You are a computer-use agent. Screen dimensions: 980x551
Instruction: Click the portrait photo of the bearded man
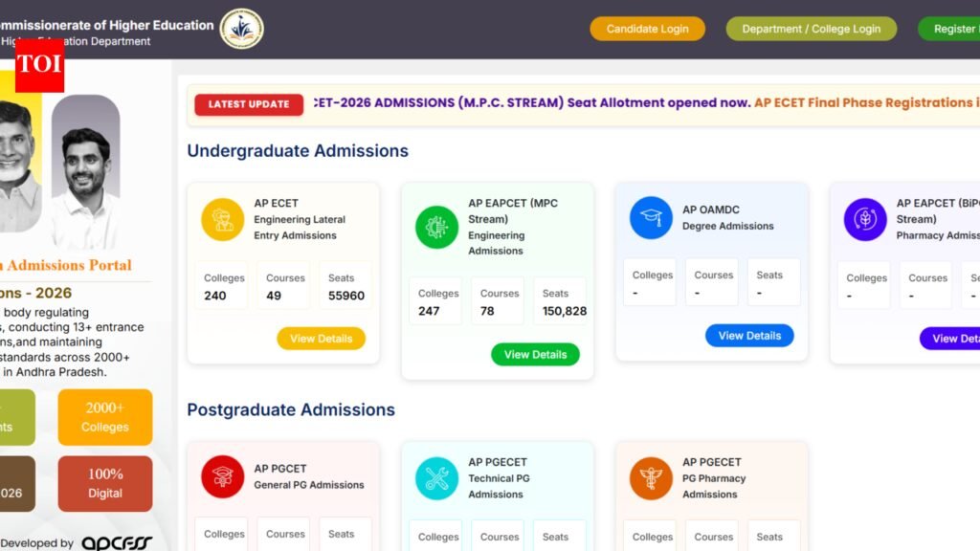tap(85, 172)
